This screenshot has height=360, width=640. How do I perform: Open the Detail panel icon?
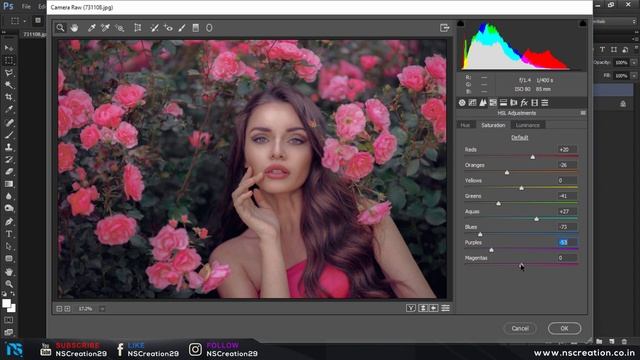coord(483,103)
